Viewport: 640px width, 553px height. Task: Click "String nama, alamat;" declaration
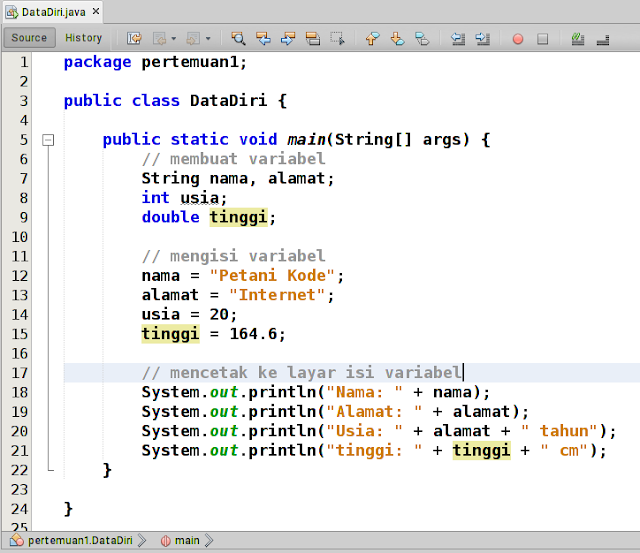238,178
